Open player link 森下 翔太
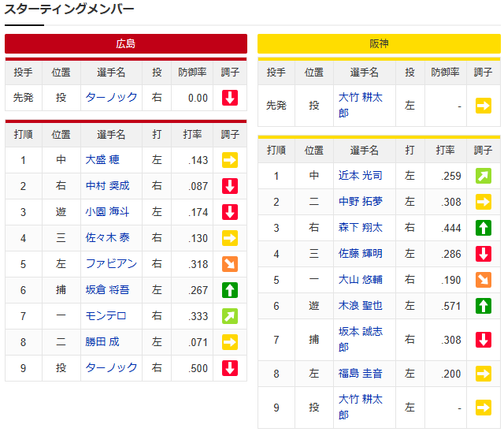Image resolution: width=504 pixels, height=432 pixels. (x=361, y=227)
